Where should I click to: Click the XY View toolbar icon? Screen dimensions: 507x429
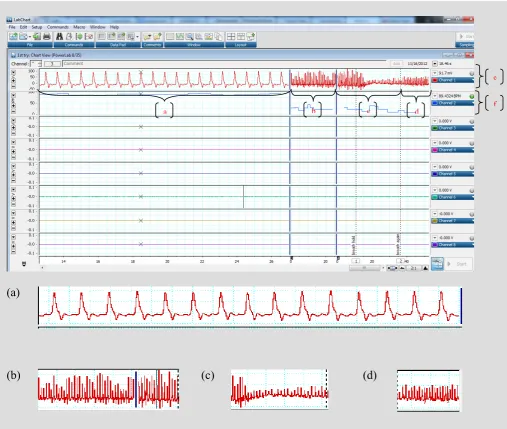(199, 37)
